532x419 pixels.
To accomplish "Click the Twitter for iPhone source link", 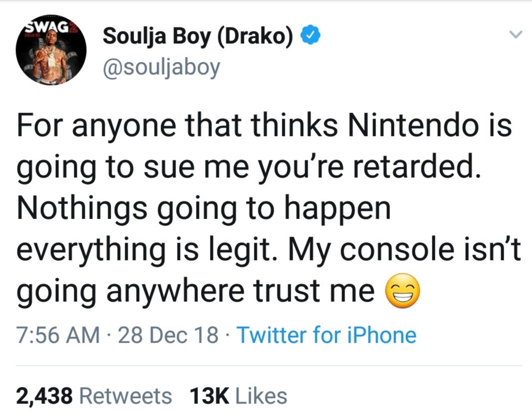I will click(x=327, y=335).
